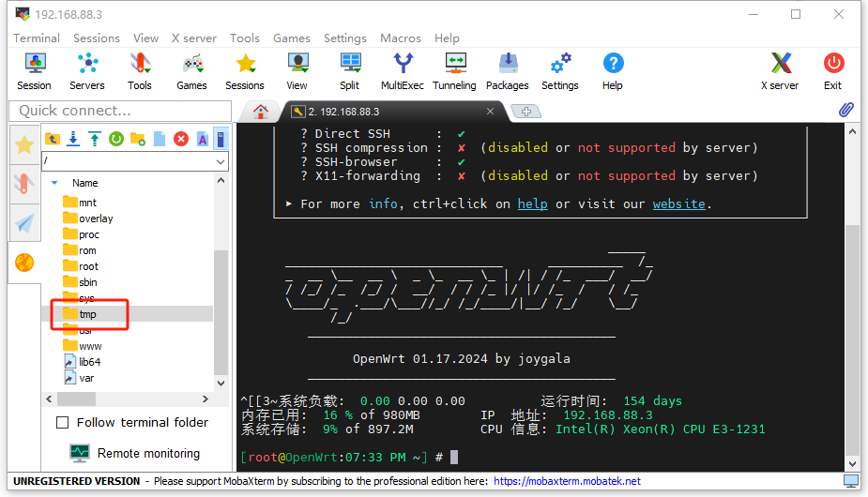Open the mobaxterm.mobatek.net link
868x497 pixels.
point(567,481)
